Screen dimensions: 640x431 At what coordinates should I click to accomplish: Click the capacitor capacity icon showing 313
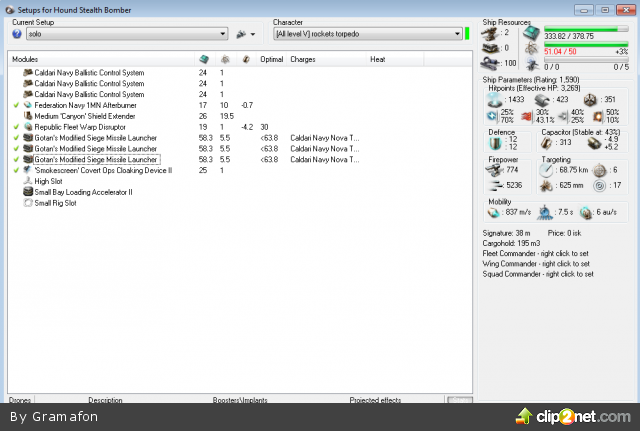546,143
